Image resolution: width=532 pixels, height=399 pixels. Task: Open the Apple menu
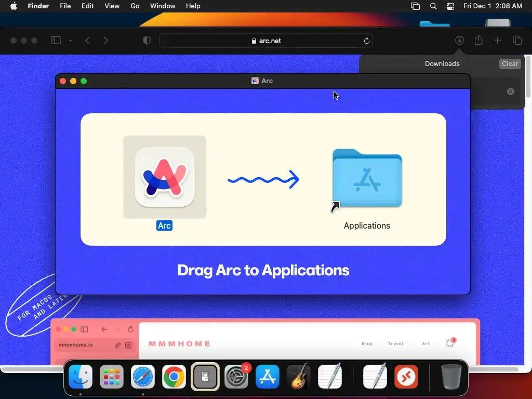pos(14,6)
